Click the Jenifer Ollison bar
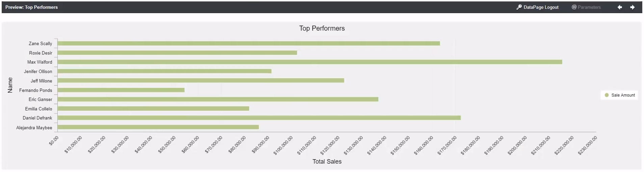 tap(164, 71)
